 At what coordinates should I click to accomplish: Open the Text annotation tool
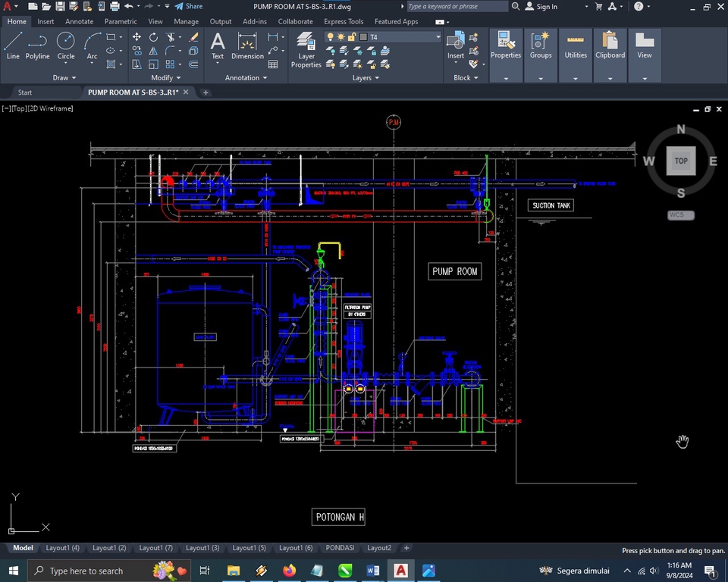point(218,45)
